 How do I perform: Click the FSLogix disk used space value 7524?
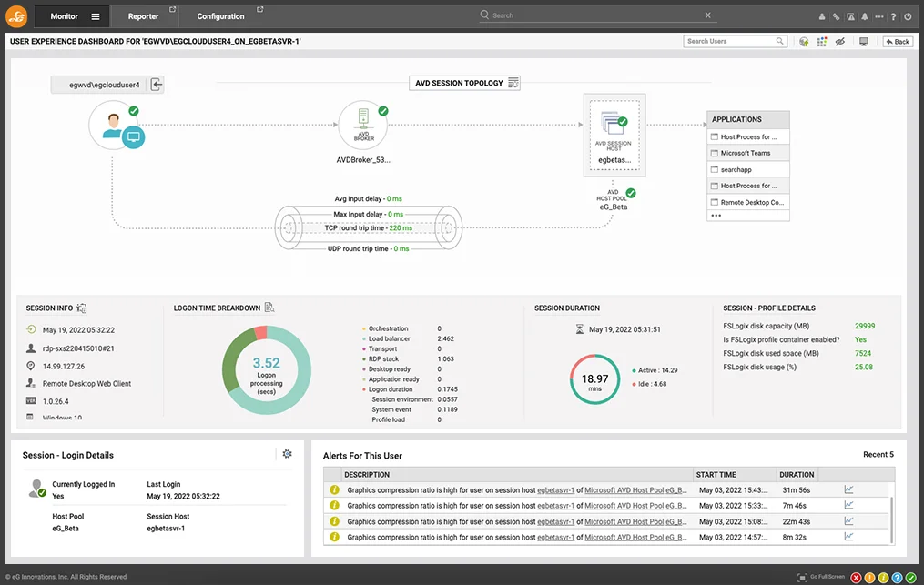(863, 354)
